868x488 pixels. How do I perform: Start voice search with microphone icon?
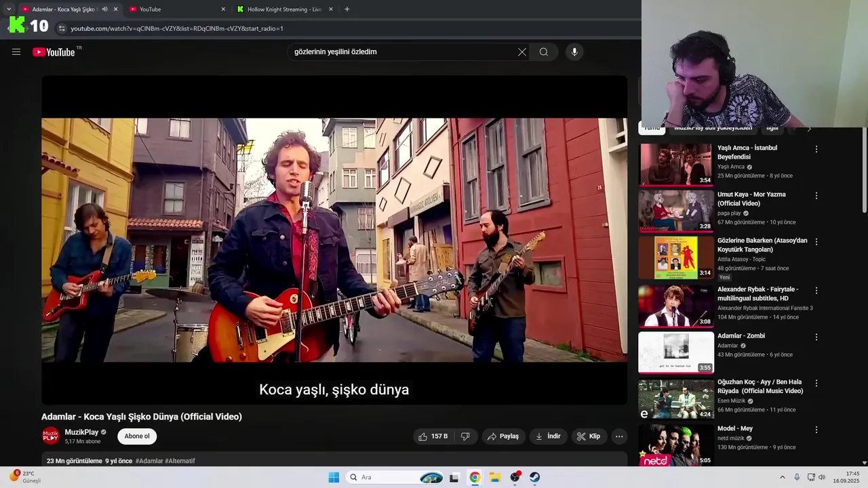pos(574,52)
